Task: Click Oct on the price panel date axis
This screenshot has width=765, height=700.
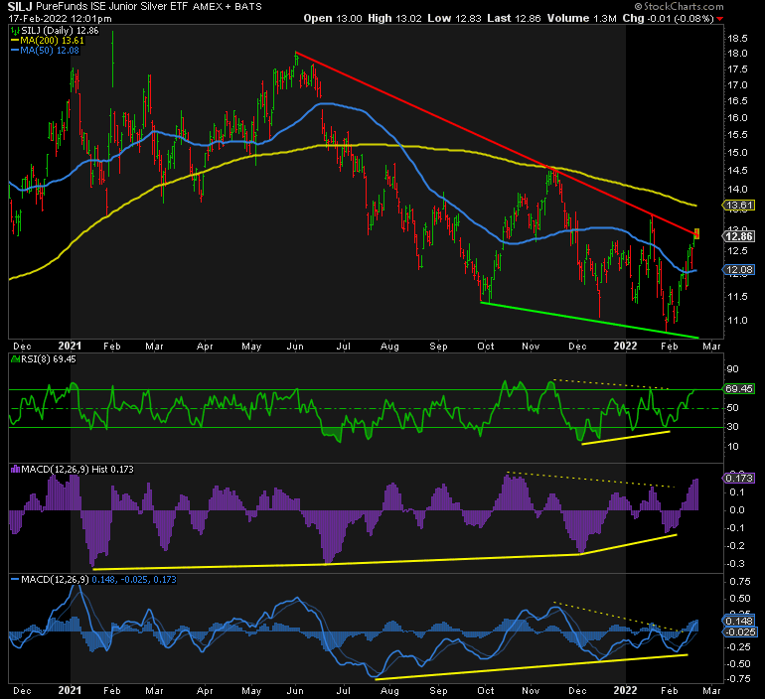Action: point(486,347)
